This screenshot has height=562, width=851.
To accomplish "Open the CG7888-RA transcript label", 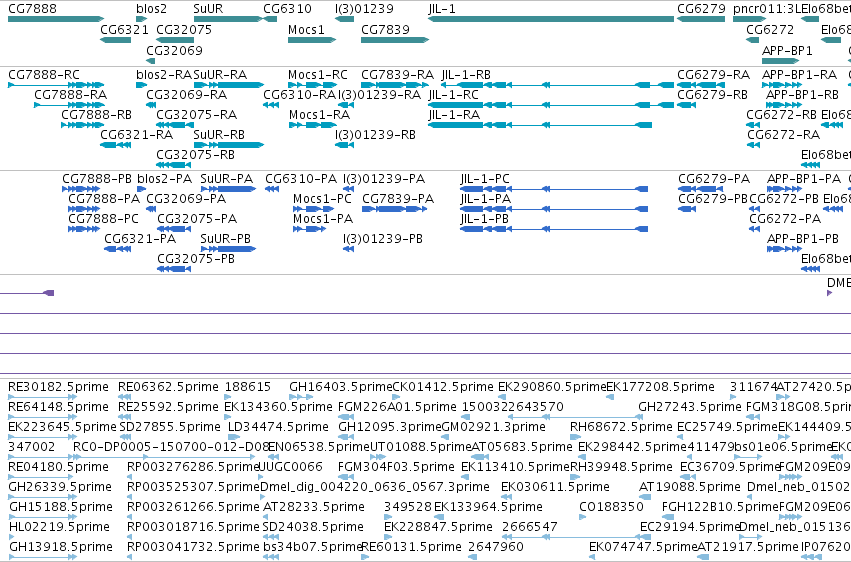I will (x=71, y=94).
